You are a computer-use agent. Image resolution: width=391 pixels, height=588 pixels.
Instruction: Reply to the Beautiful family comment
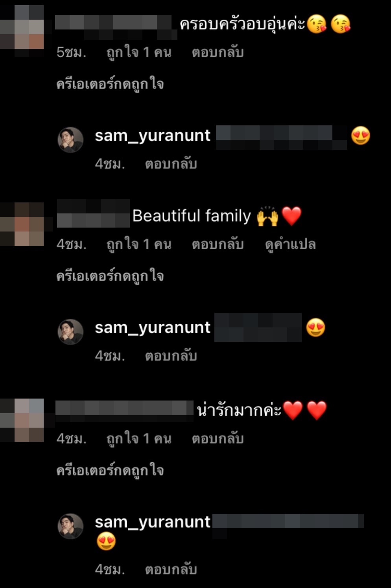tap(218, 244)
